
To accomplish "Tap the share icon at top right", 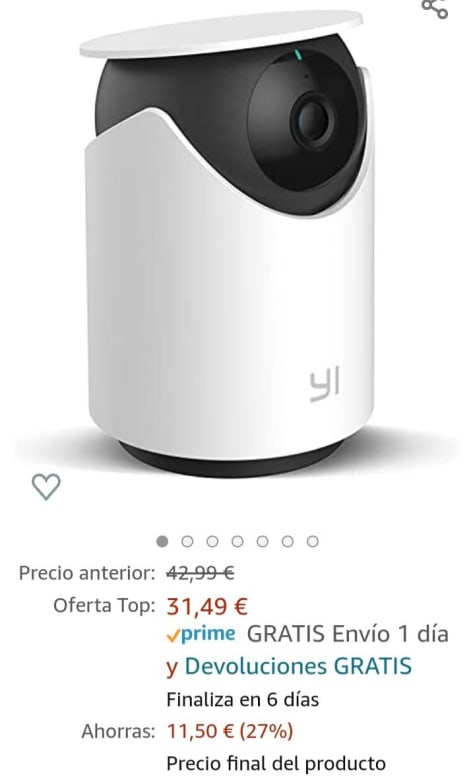I will [435, 8].
